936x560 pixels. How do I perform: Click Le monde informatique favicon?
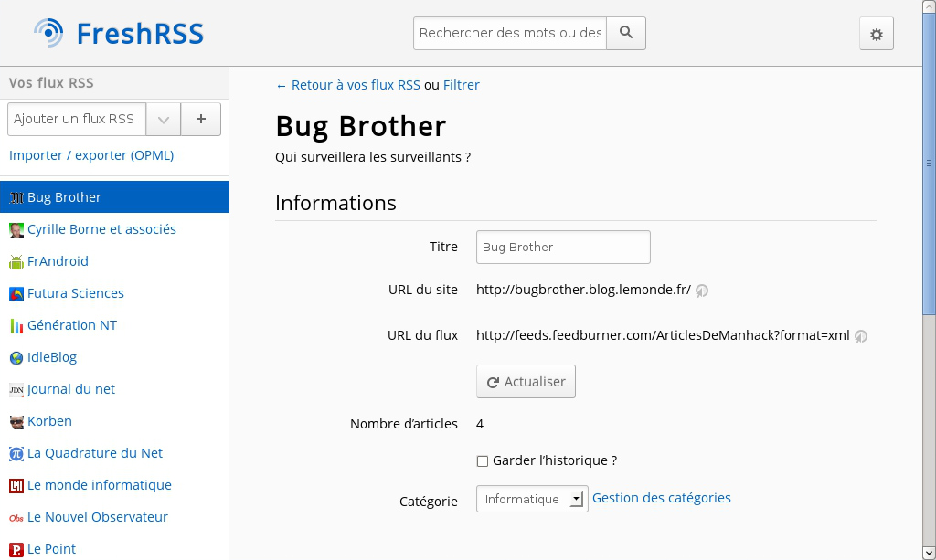16,485
